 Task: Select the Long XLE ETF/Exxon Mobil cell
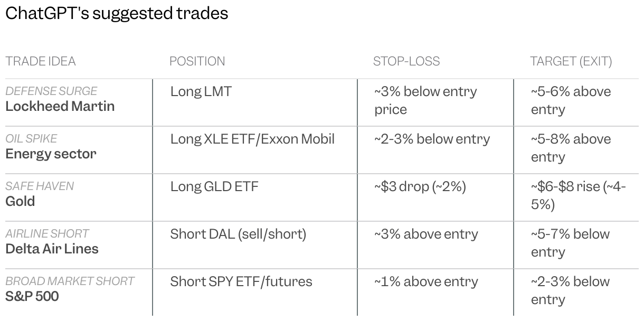252,139
